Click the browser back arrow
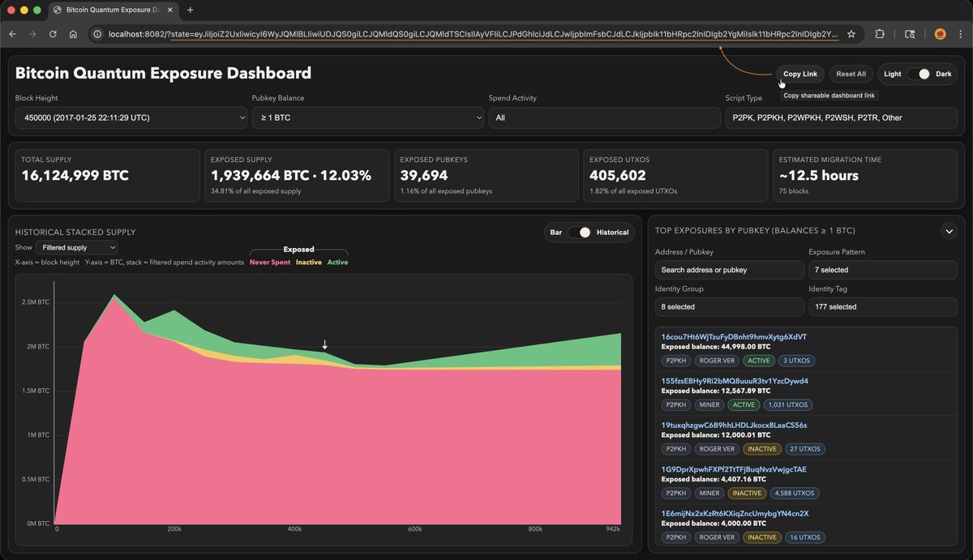Viewport: 973px width, 560px height. [x=13, y=34]
